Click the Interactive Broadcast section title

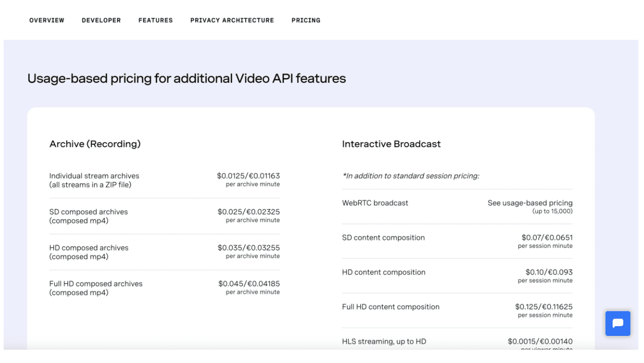pyautogui.click(x=391, y=144)
